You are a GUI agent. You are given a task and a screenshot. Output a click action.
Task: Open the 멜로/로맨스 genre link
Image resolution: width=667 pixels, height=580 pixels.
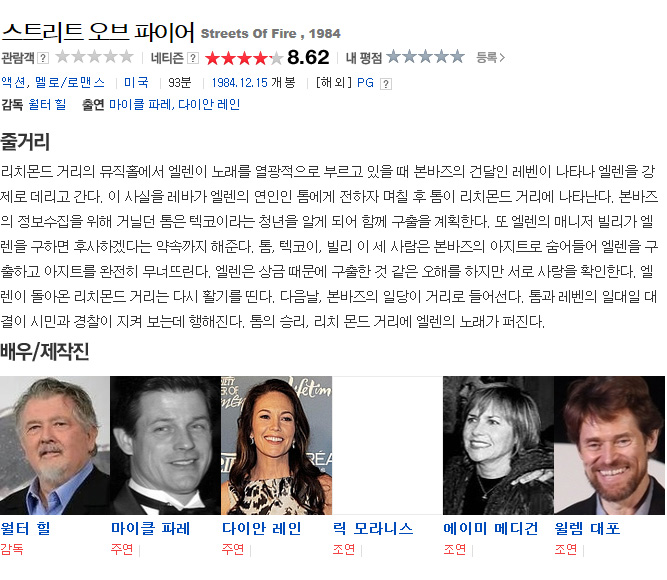coord(70,83)
